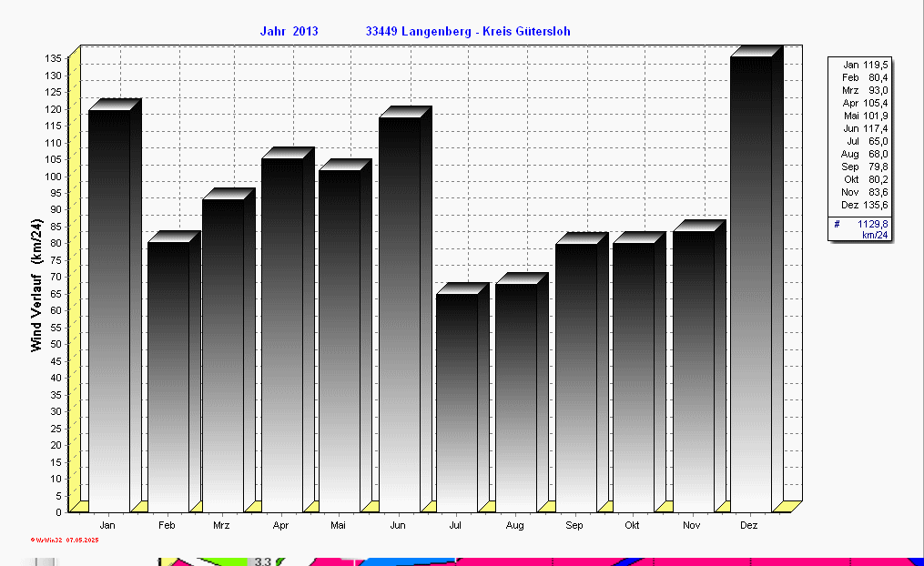The width and height of the screenshot is (924, 566).
Task: Click the title '33449 Langenberg - Kreis Gütersloh'
Action: click(x=468, y=31)
